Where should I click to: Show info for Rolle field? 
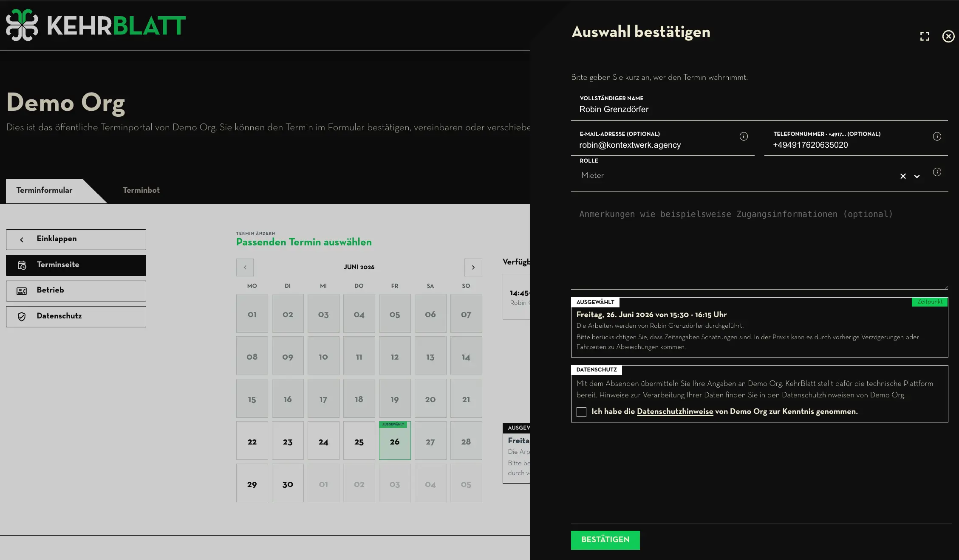937,172
